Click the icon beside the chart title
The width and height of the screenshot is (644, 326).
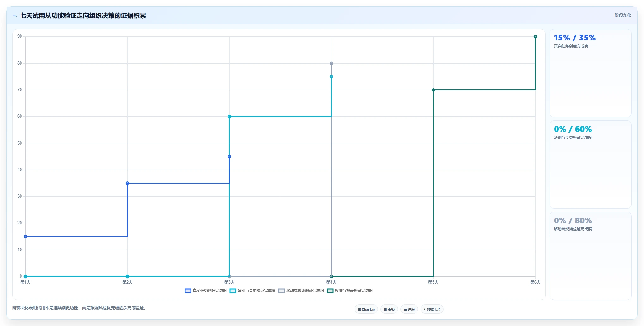(x=15, y=16)
